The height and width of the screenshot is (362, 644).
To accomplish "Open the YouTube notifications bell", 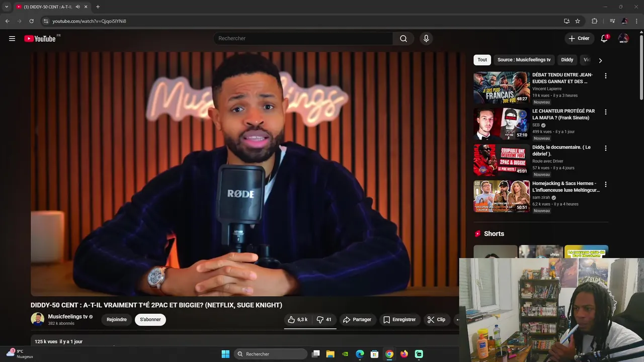I will (604, 39).
